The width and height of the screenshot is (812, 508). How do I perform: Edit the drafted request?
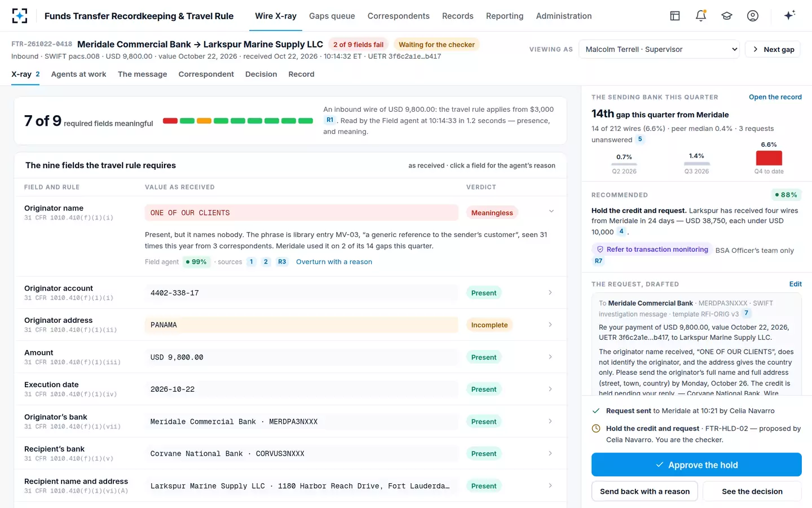795,284
